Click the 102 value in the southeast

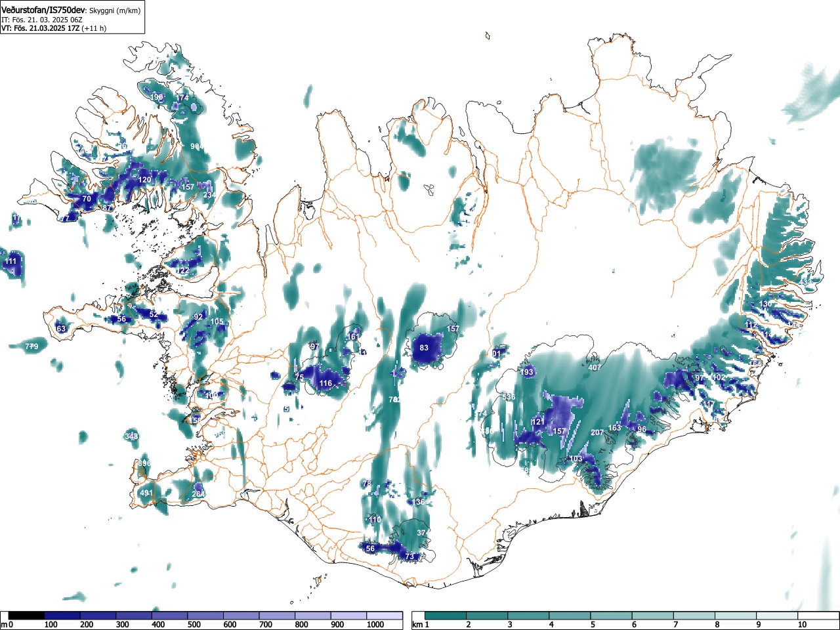pos(719,377)
